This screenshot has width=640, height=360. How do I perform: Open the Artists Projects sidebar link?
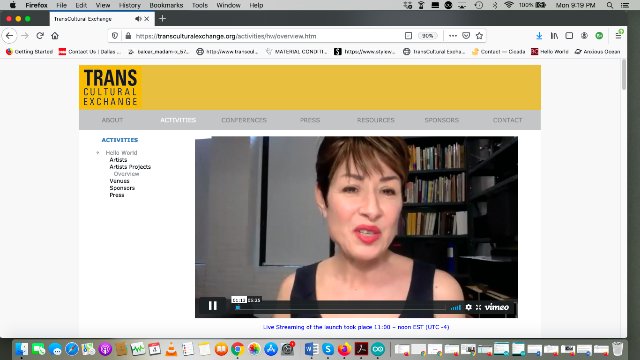tap(130, 167)
